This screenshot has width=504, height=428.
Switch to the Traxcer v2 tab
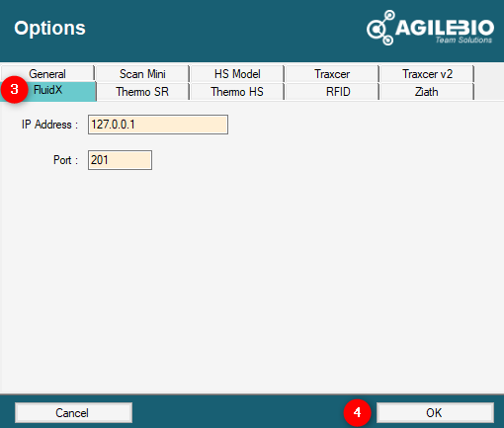point(427,74)
